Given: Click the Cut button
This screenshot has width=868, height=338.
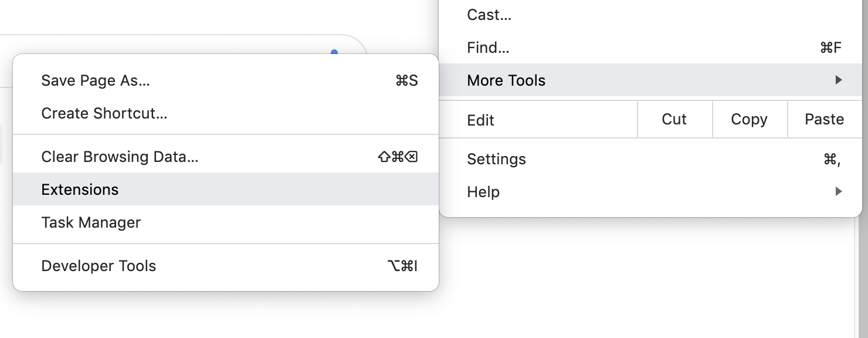Looking at the screenshot, I should pos(673,119).
